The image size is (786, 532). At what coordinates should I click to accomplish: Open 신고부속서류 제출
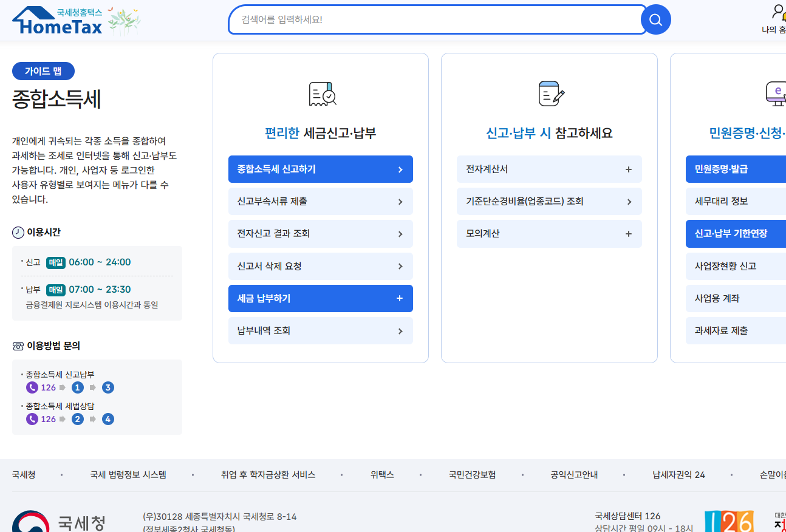click(x=321, y=202)
